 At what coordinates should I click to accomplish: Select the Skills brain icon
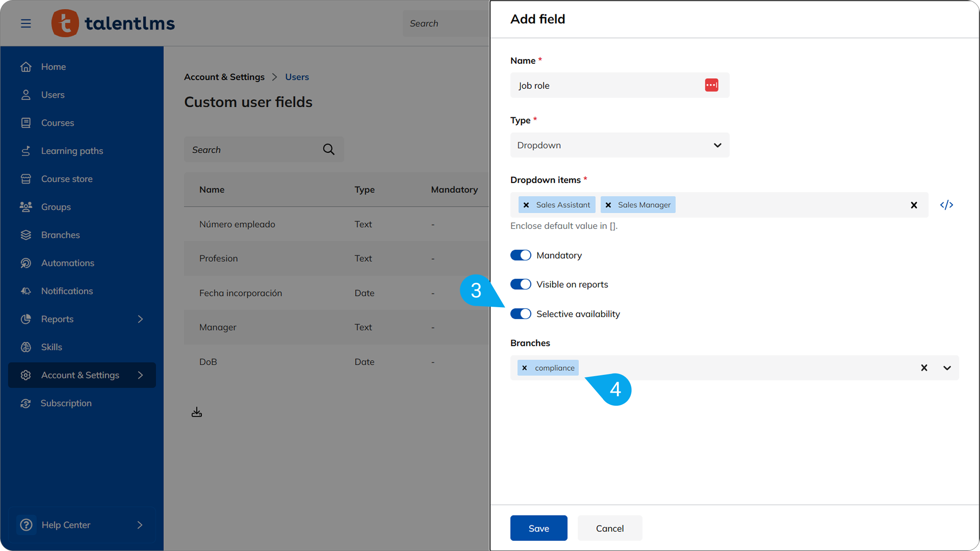[26, 347]
